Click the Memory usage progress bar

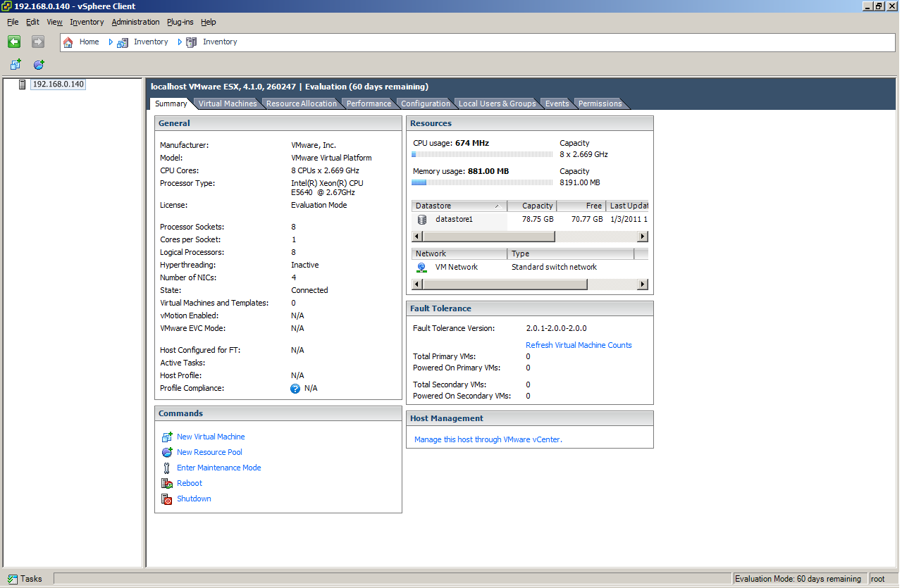click(481, 182)
